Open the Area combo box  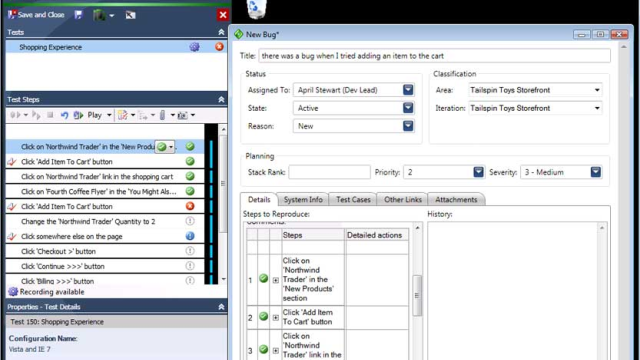pos(597,90)
